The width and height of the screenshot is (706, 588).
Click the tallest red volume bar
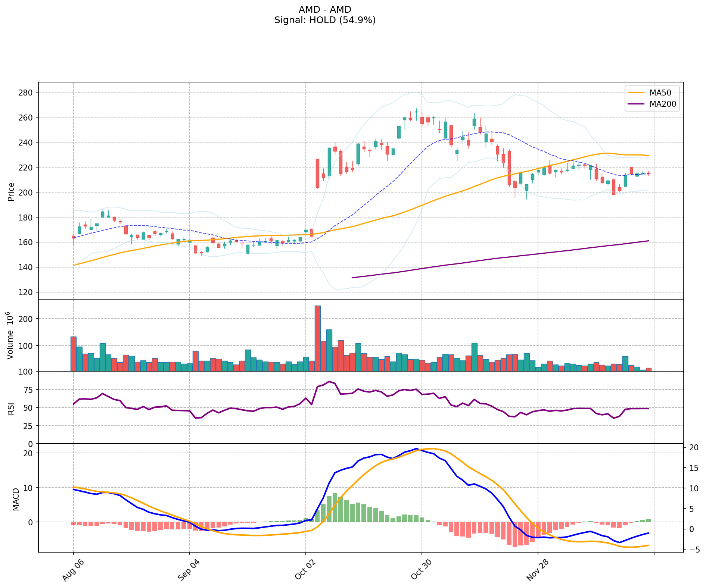click(x=317, y=338)
